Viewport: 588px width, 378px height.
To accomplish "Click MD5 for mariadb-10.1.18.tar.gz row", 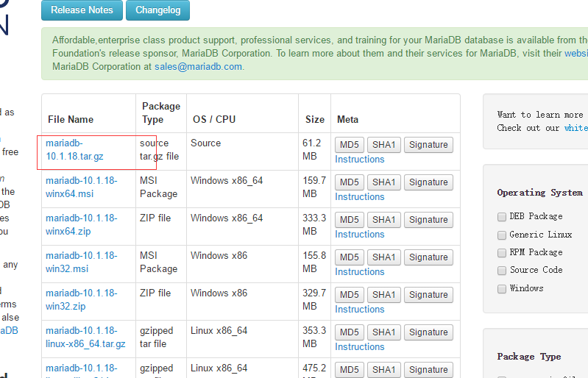I will [349, 145].
